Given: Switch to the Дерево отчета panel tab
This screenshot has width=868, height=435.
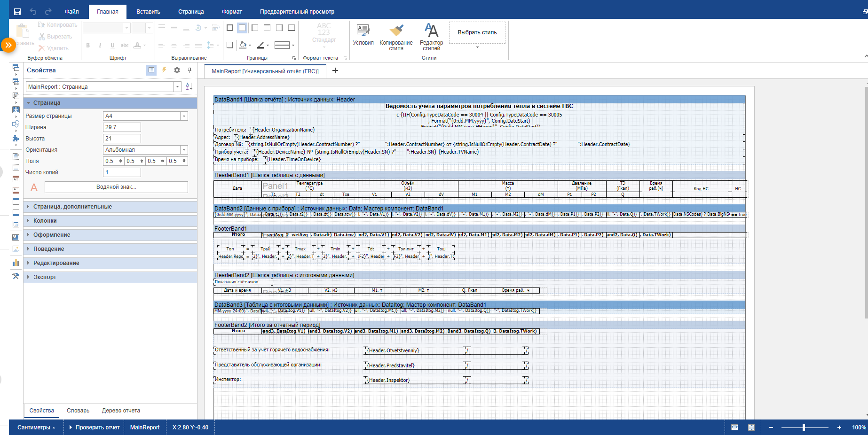Looking at the screenshot, I should coord(121,411).
